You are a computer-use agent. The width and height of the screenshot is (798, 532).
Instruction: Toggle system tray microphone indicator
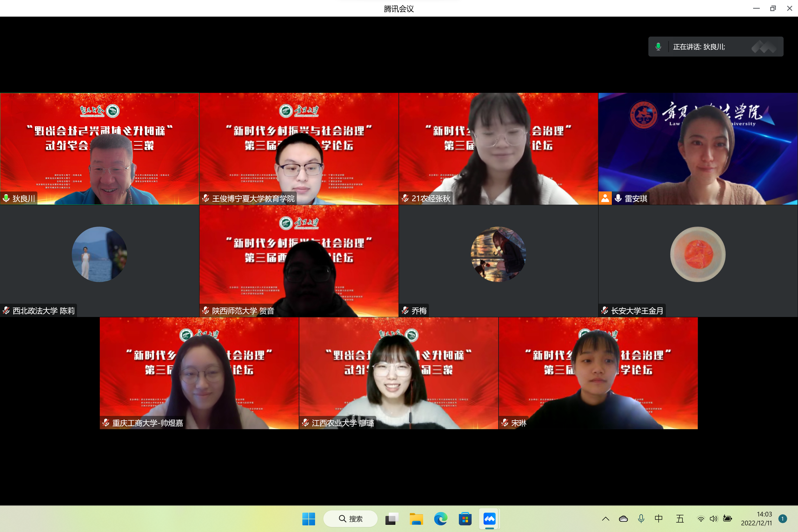click(x=641, y=518)
